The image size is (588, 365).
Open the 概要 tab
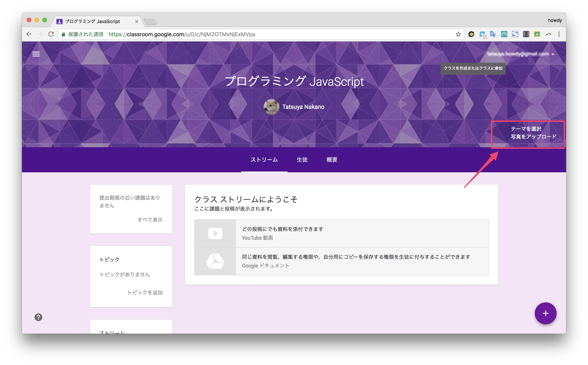pos(332,160)
